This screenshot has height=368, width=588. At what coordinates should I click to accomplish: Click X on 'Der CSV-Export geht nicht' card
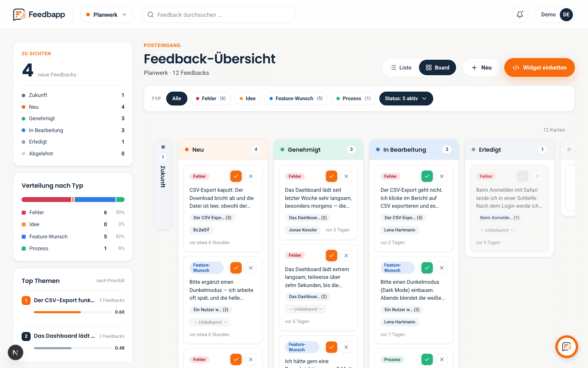click(x=442, y=176)
